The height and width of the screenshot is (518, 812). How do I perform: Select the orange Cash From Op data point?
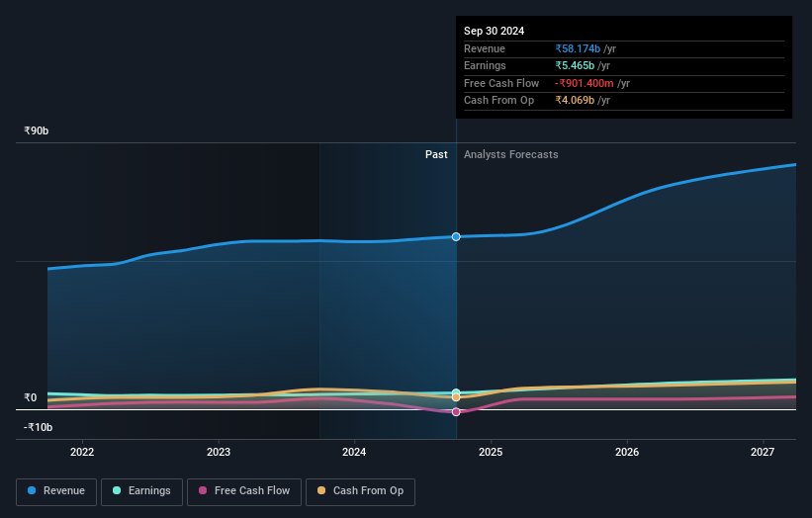[456, 397]
